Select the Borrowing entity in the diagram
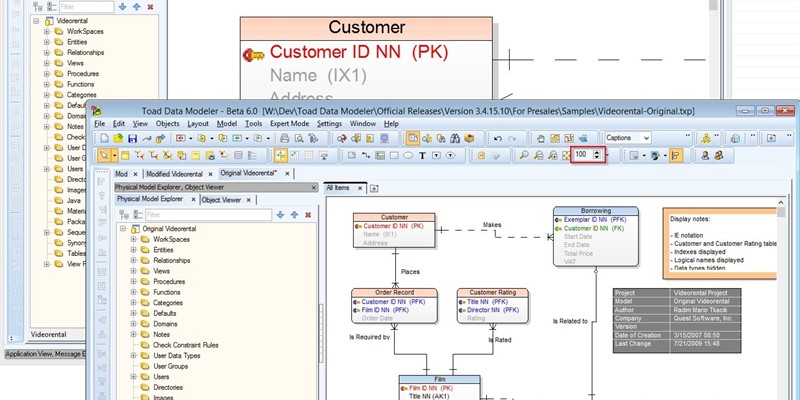Screen dimensions: 800x400 (x=595, y=236)
